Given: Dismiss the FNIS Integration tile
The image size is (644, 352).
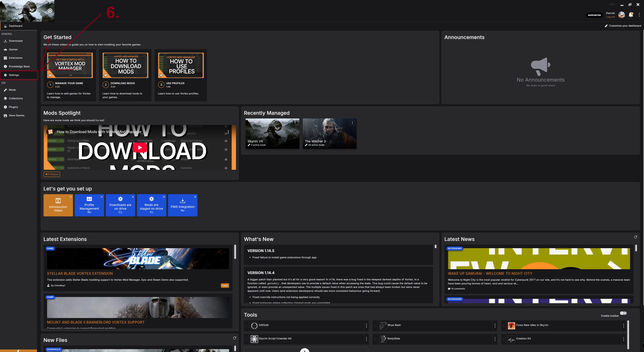Looking at the screenshot, I should 195,197.
